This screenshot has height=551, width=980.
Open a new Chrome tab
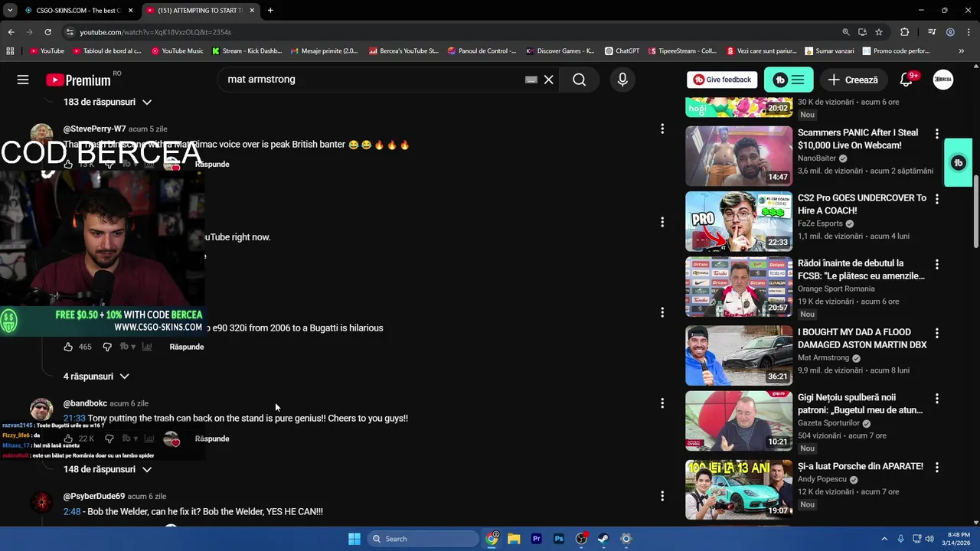click(270, 10)
